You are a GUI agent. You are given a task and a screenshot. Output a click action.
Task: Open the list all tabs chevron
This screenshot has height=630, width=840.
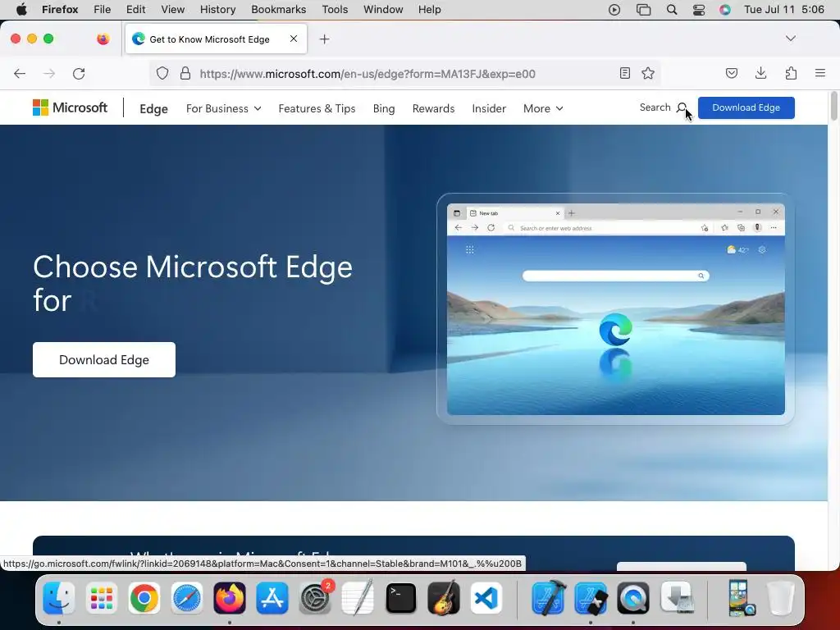pyautogui.click(x=790, y=39)
